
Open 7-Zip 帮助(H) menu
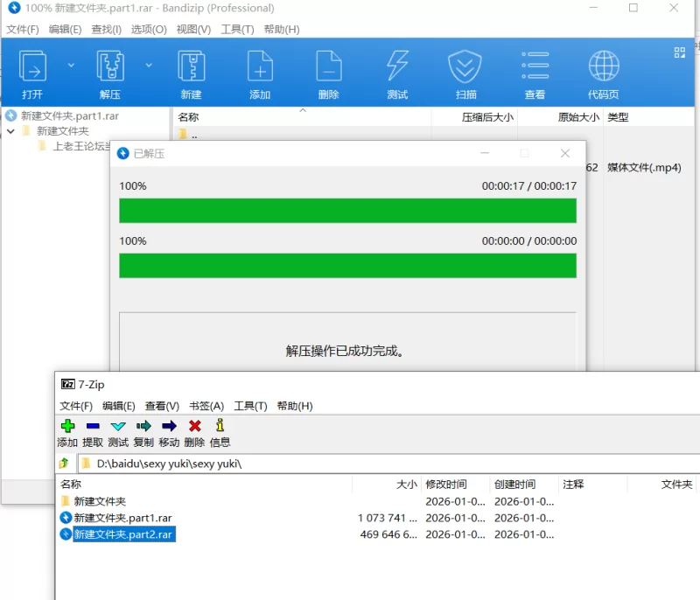click(295, 407)
